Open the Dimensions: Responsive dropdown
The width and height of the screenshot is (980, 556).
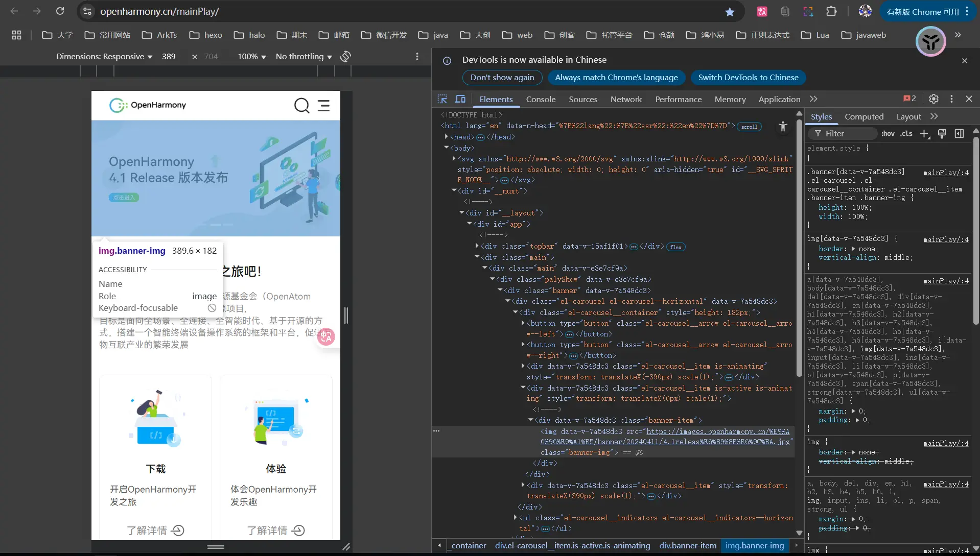[104, 57]
